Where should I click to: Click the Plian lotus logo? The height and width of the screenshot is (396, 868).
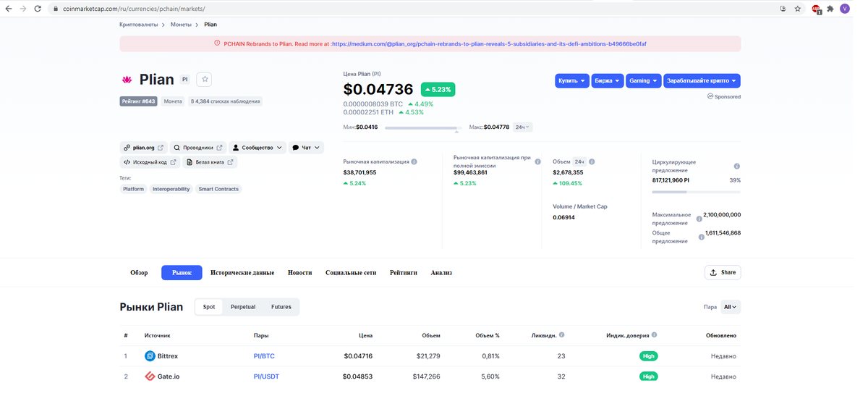pos(127,80)
